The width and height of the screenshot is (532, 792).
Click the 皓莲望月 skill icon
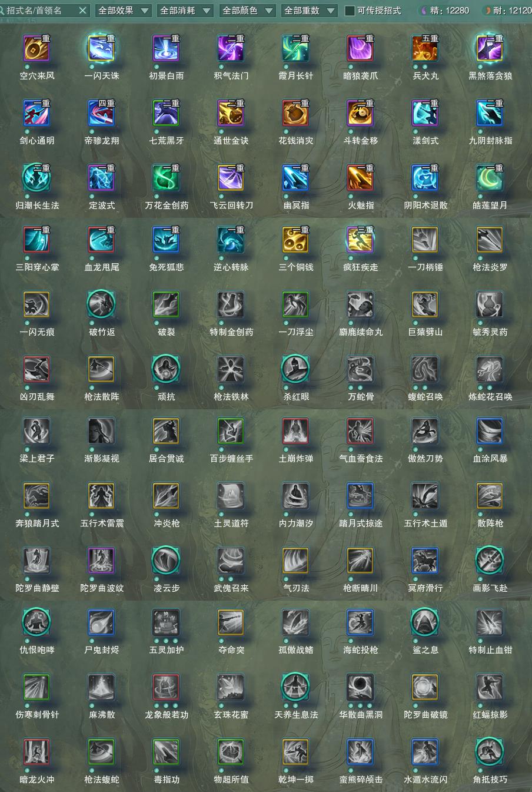490,178
